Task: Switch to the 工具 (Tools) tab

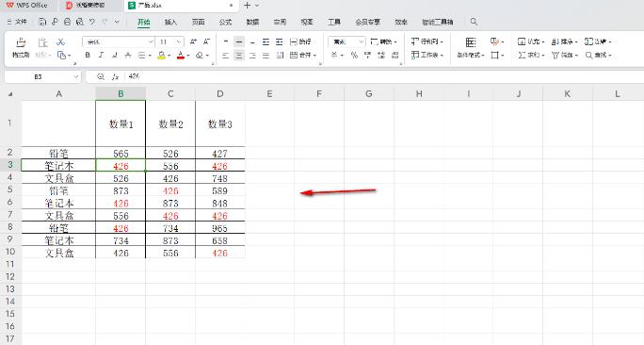Action: [x=334, y=22]
